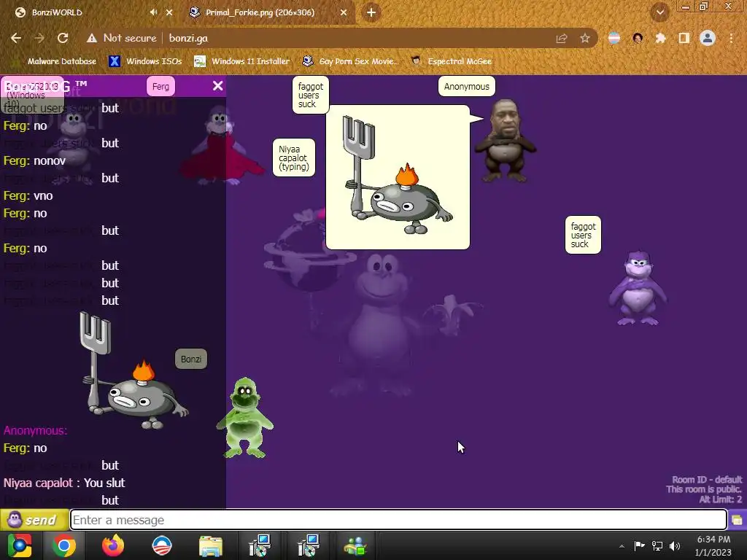Click the Niyaa capalot typing name tag
The width and height of the screenshot is (747, 560).
[294, 157]
